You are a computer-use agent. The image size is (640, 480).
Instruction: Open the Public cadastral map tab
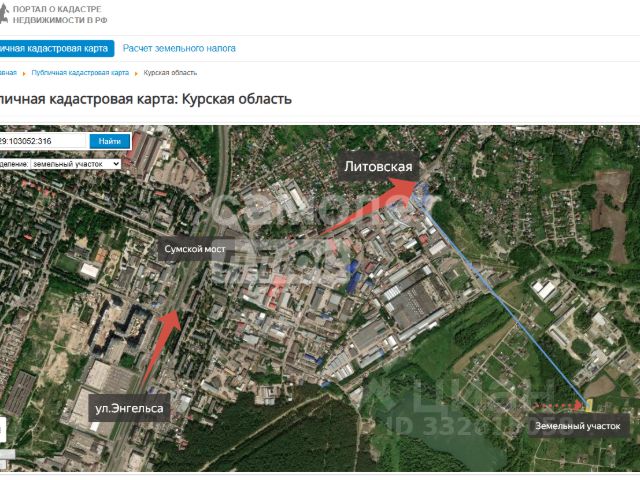coord(56,49)
